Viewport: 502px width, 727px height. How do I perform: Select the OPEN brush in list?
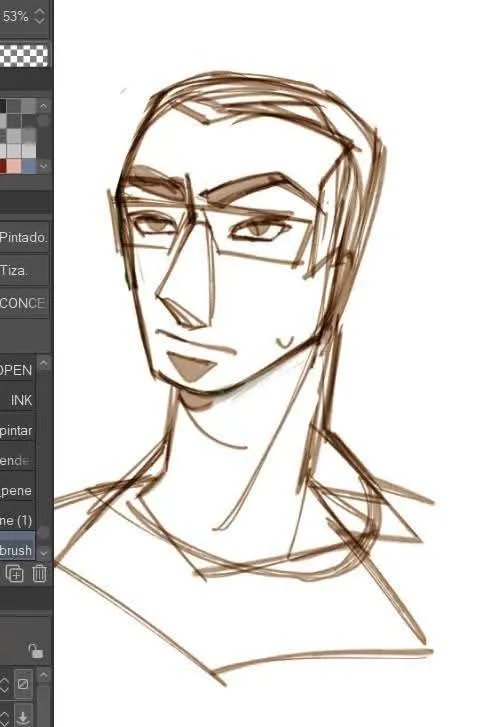[18, 370]
